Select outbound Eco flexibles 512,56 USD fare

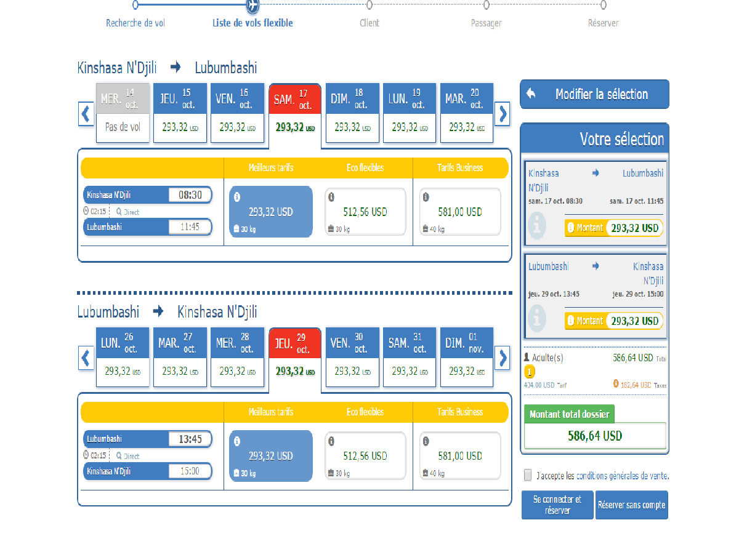(365, 212)
